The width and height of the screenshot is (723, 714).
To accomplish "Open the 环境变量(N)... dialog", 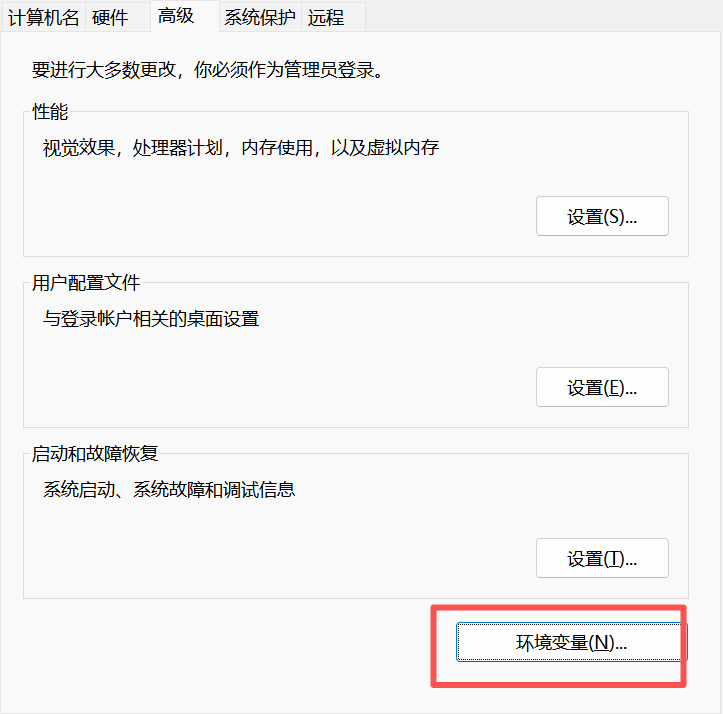I will pyautogui.click(x=571, y=643).
